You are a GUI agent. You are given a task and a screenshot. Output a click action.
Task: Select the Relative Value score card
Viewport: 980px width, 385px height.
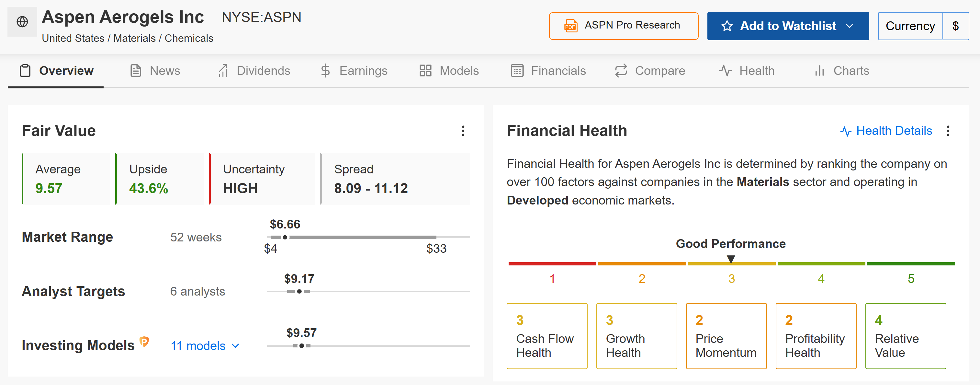click(906, 336)
